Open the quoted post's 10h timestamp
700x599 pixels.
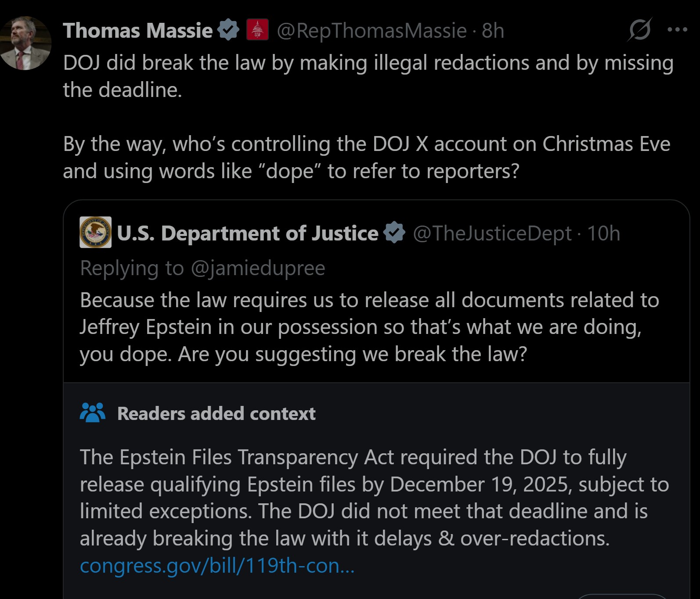click(603, 233)
